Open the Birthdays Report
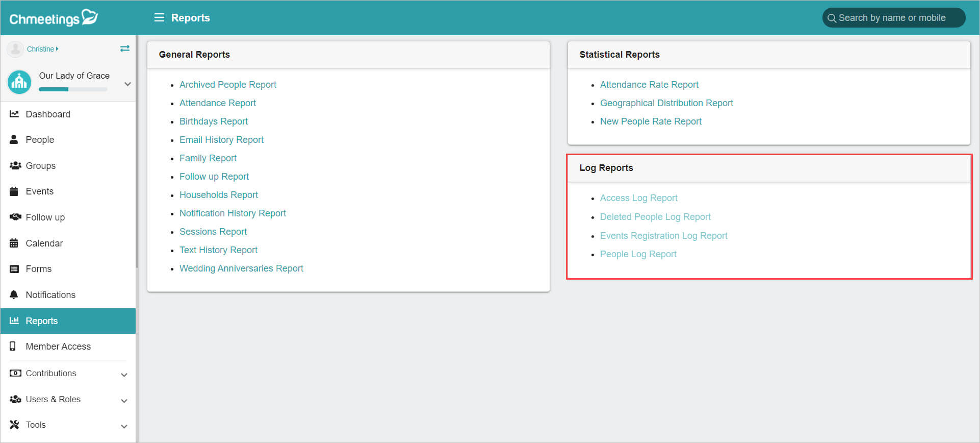This screenshot has height=443, width=980. pos(214,121)
